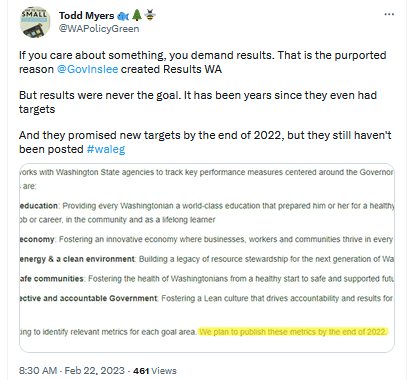Open the @GovInslee mention link
415x380 pixels.
[x=87, y=69]
